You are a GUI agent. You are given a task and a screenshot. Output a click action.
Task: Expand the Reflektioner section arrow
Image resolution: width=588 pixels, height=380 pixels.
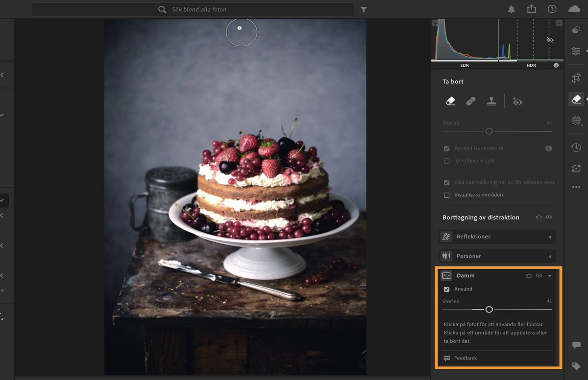pos(549,237)
